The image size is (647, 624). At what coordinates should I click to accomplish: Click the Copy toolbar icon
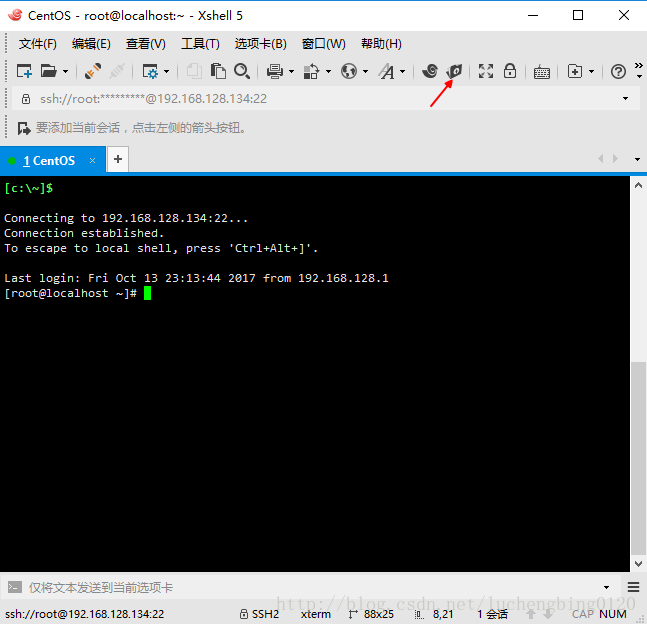(194, 71)
